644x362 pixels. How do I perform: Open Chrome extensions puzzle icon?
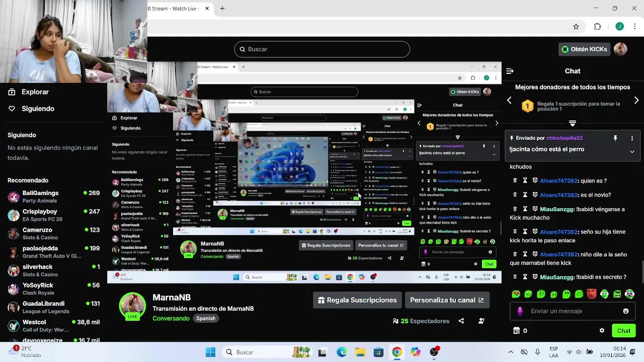coord(598,27)
